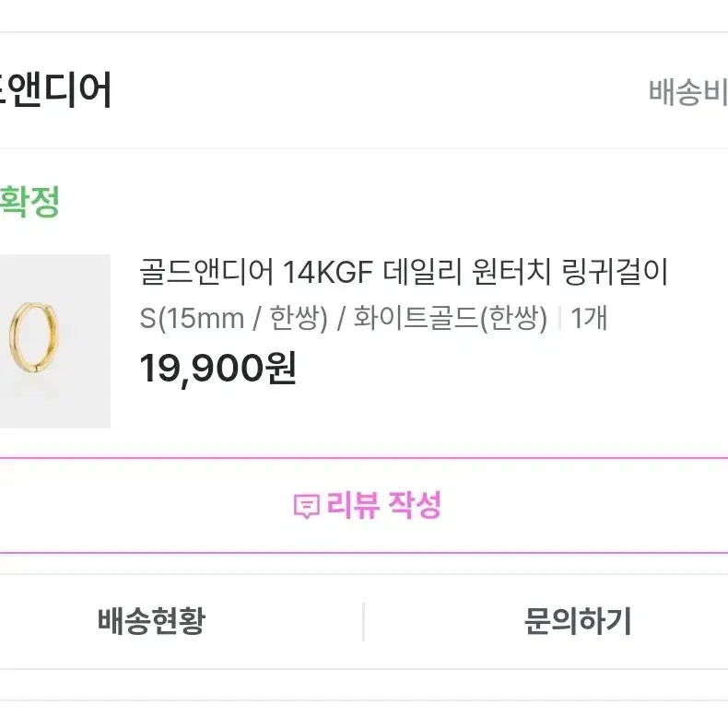Tap the 1개 quantity label

[x=589, y=318]
